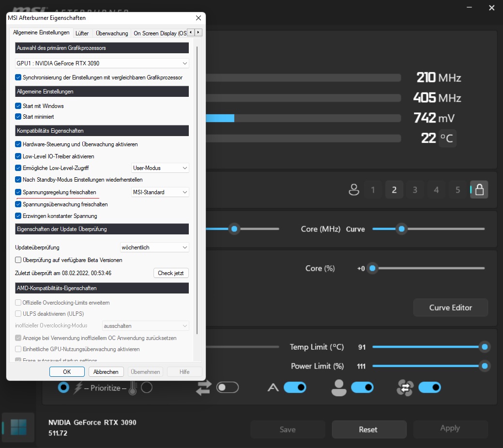The height and width of the screenshot is (448, 503).
Task: Click the Core (MHz) slider handle
Action: (x=401, y=229)
